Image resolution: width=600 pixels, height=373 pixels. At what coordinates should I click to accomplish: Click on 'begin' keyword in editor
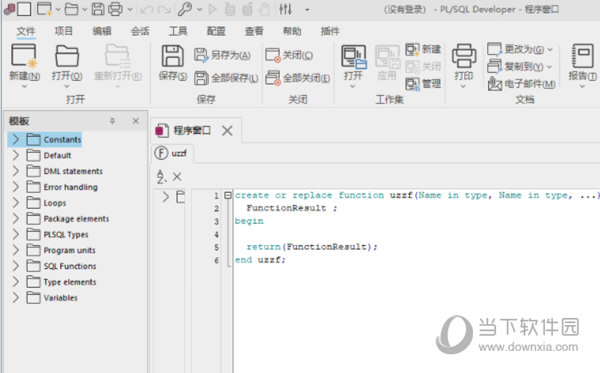[249, 221]
